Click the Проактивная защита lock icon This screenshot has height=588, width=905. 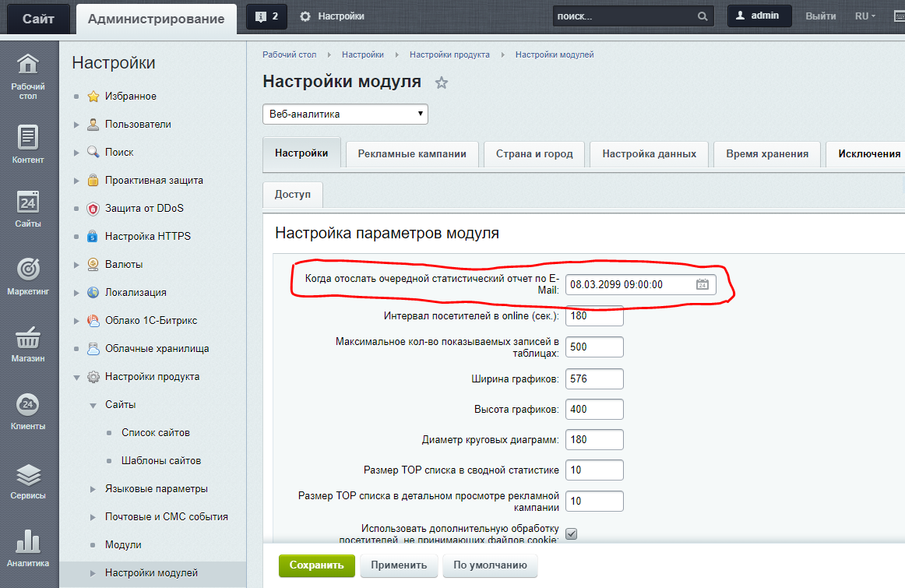[93, 180]
